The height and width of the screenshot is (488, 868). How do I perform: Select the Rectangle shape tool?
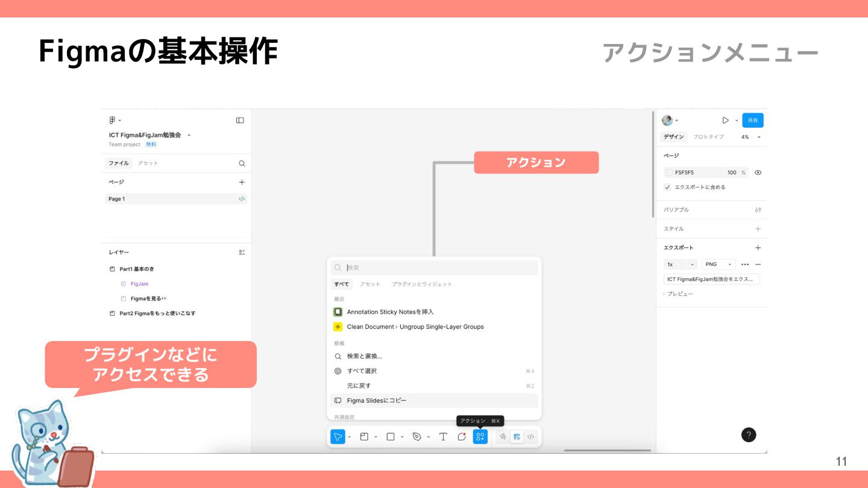point(391,437)
